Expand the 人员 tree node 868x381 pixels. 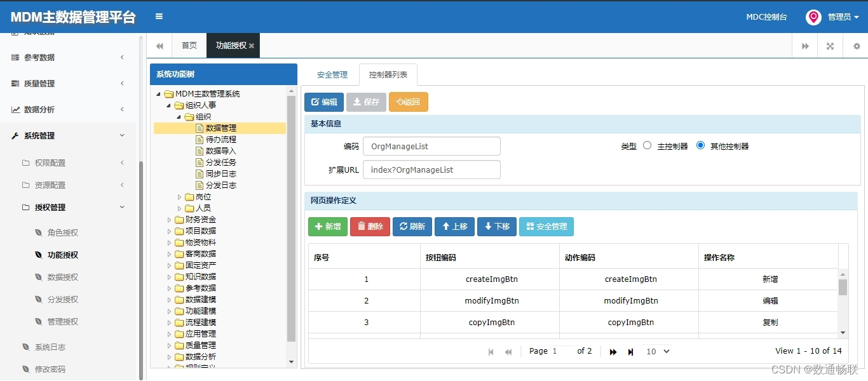point(180,208)
